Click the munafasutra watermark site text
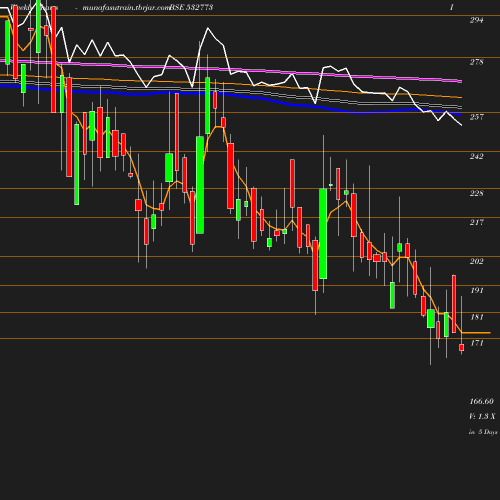 (x=126, y=7)
